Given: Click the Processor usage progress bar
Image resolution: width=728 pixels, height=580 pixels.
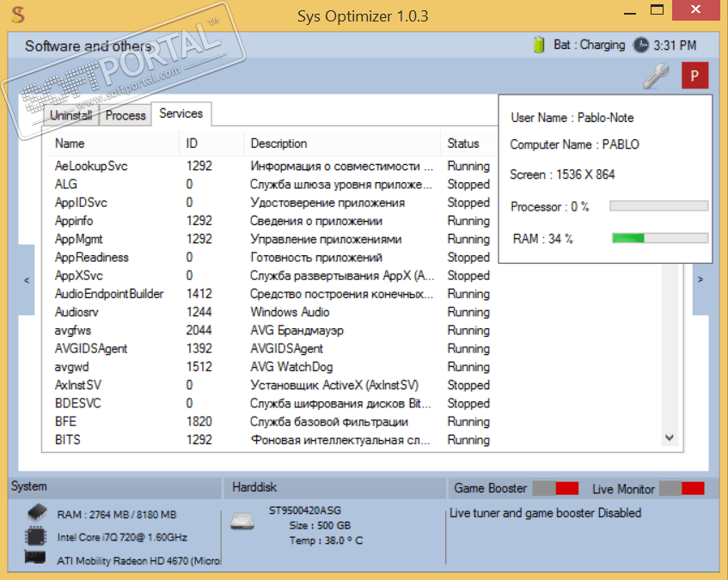Looking at the screenshot, I should (659, 205).
